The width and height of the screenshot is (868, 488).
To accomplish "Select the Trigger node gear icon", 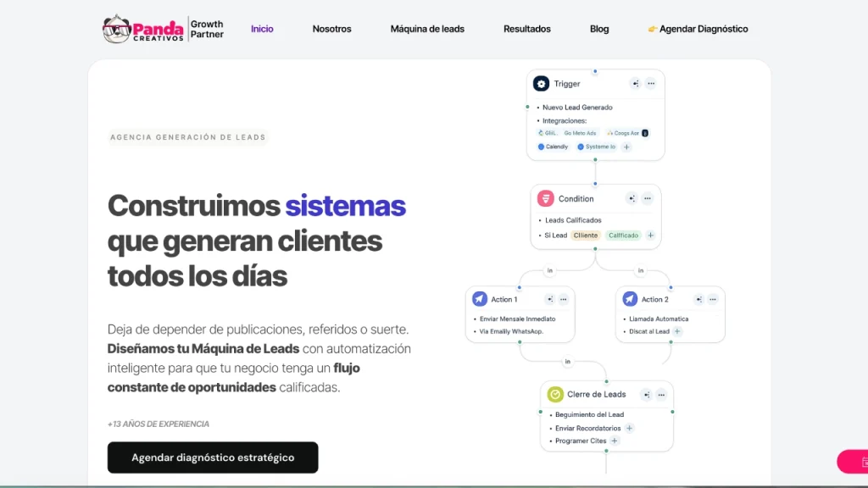I will click(542, 84).
